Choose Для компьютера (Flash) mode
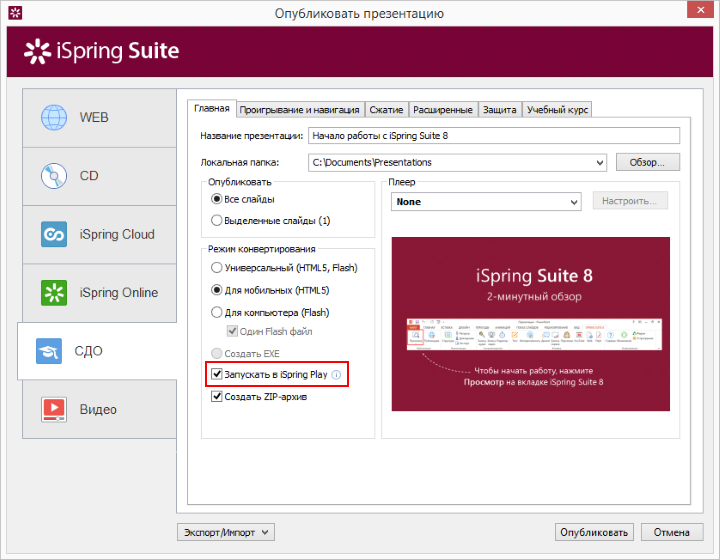Viewport: 720px width, 560px height. (216, 313)
